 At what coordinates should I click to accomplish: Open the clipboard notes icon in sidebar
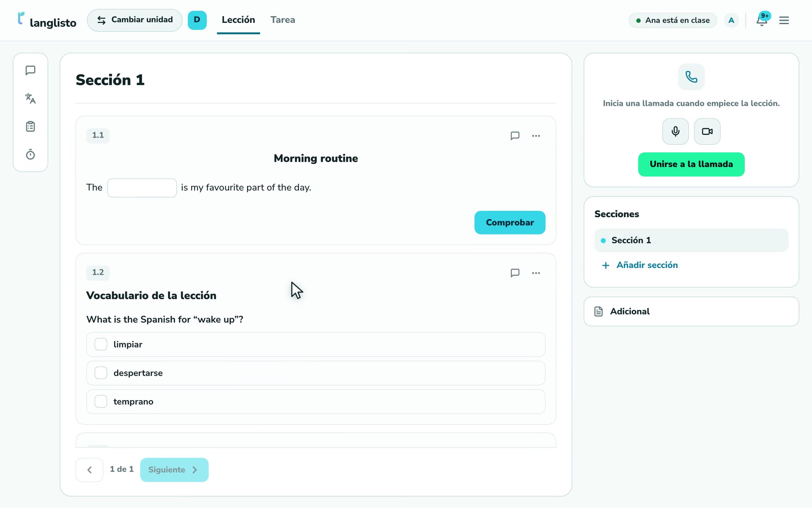30,126
